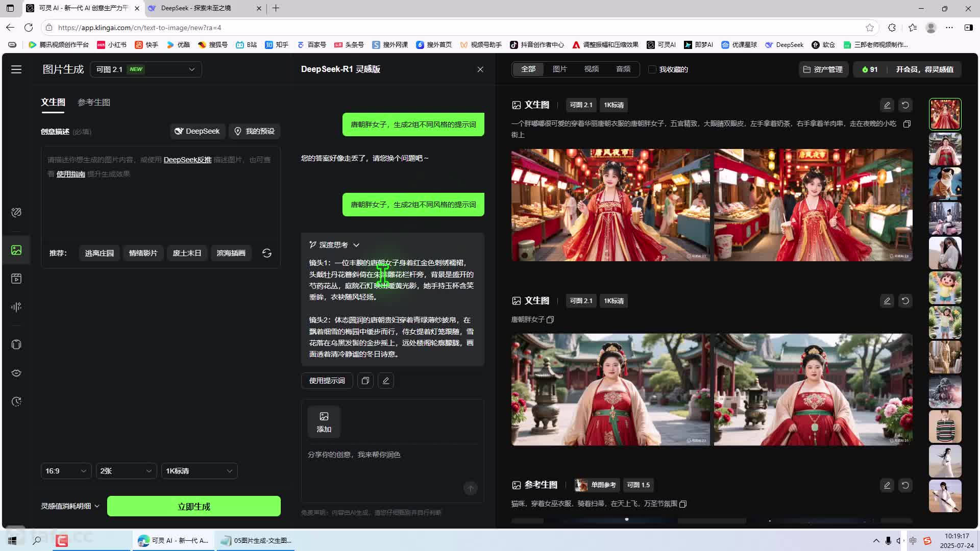Screen dimensions: 980x551
Task: Open the audio generation sidebar icon
Action: [16, 307]
